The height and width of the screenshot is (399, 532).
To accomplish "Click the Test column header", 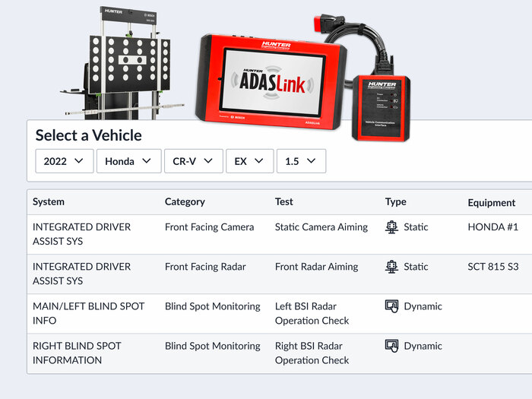I will tap(284, 202).
